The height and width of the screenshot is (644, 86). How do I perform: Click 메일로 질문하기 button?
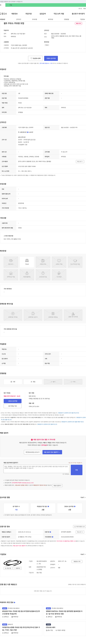point(57,485)
